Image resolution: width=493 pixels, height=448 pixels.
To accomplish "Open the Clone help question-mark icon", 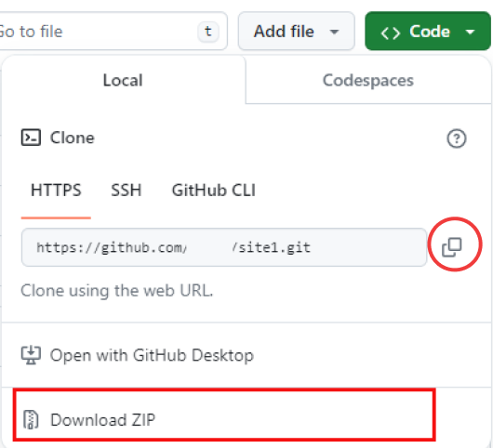I will [456, 138].
